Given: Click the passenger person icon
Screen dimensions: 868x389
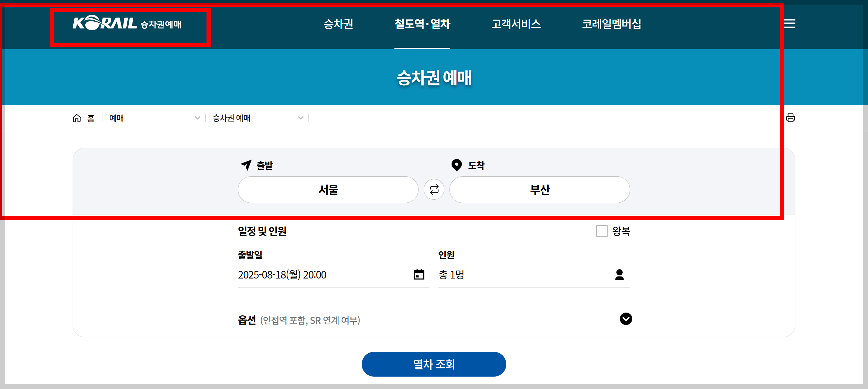Looking at the screenshot, I should coord(619,274).
